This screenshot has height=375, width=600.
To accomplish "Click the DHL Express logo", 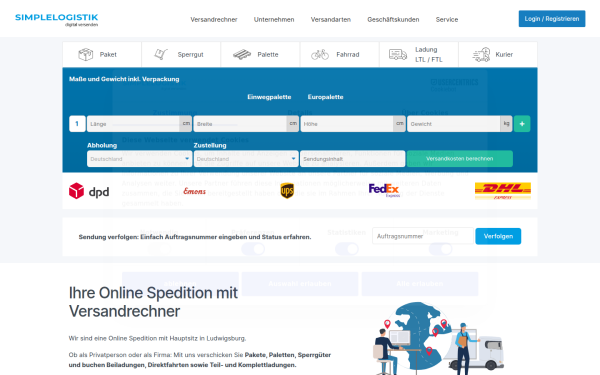I will click(503, 191).
